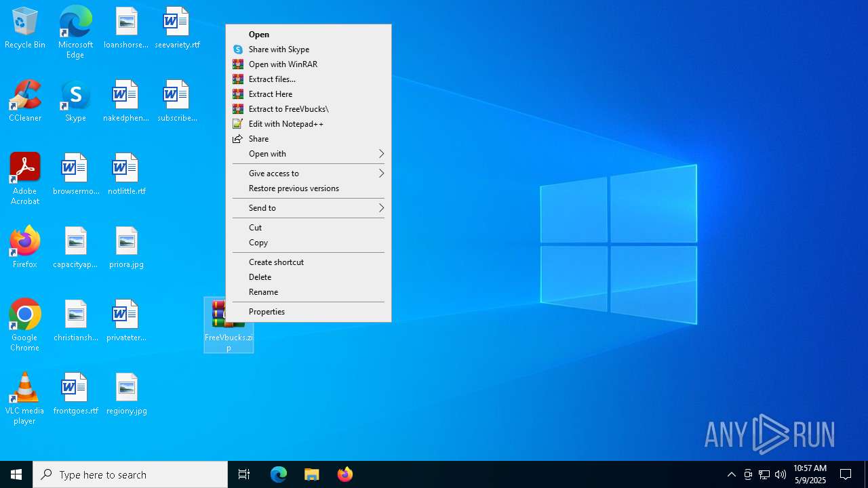Select the loanshorse image file icon
This screenshot has height=488, width=868.
[x=126, y=28]
